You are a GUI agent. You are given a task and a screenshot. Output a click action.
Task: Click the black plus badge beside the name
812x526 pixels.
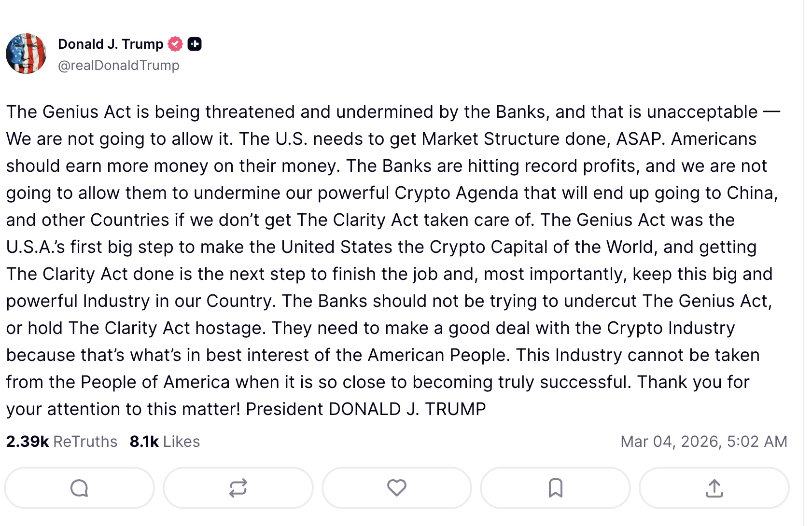pyautogui.click(x=195, y=44)
